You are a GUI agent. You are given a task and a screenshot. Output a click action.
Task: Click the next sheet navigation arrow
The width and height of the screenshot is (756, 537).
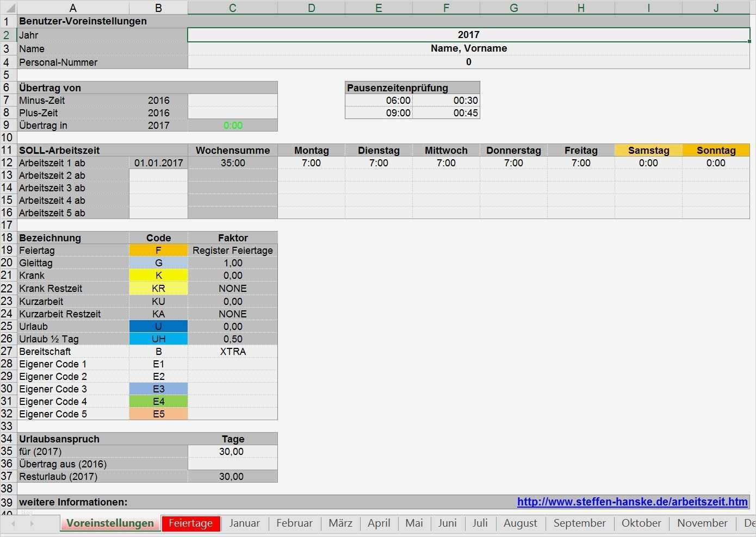point(32,523)
